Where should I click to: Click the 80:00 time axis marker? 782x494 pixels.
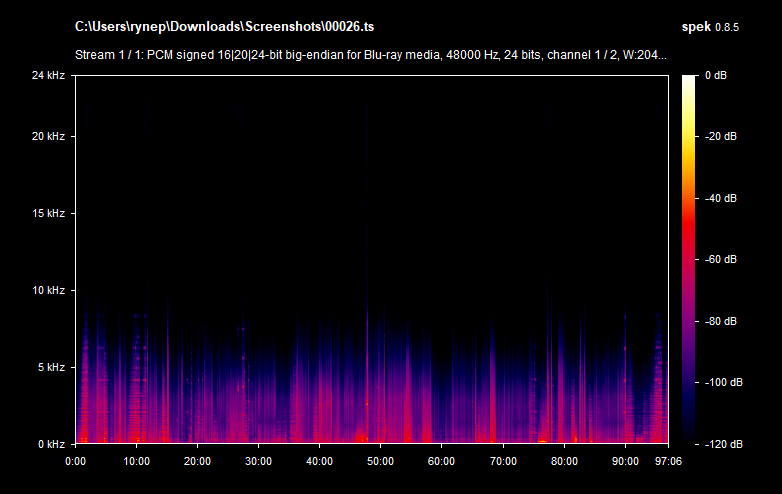coord(564,461)
